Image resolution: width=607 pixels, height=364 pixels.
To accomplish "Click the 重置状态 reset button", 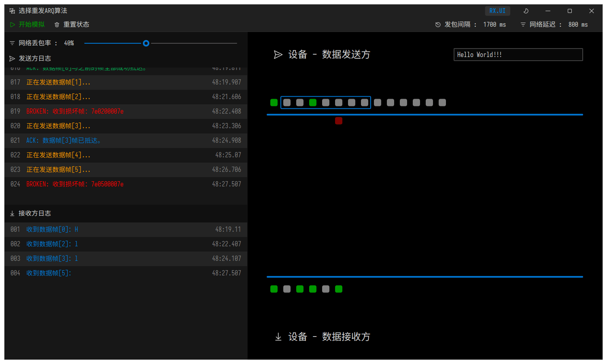I will tap(72, 25).
